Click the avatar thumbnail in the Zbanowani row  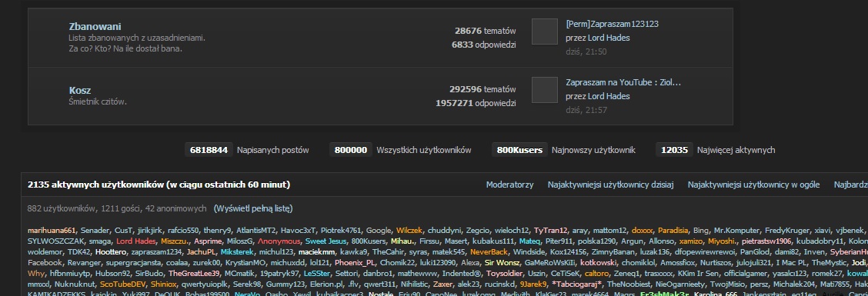544,31
